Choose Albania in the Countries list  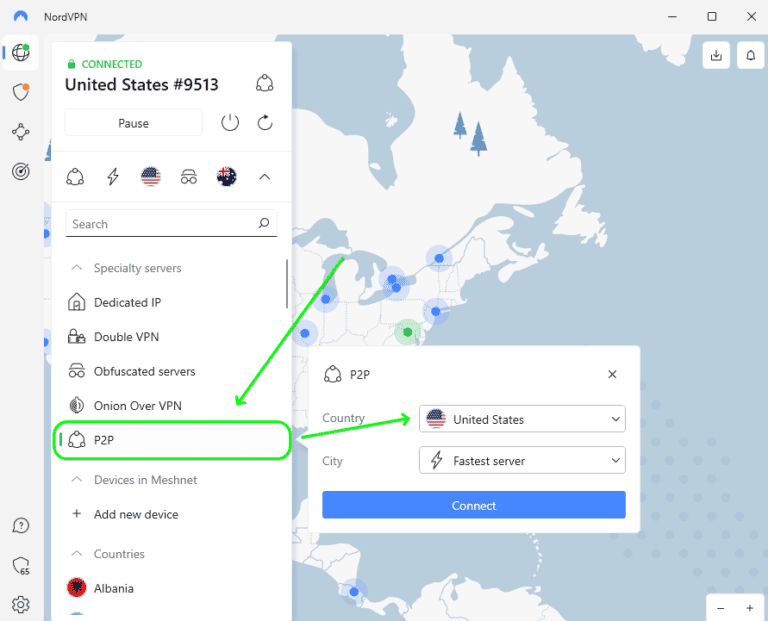tap(171, 588)
